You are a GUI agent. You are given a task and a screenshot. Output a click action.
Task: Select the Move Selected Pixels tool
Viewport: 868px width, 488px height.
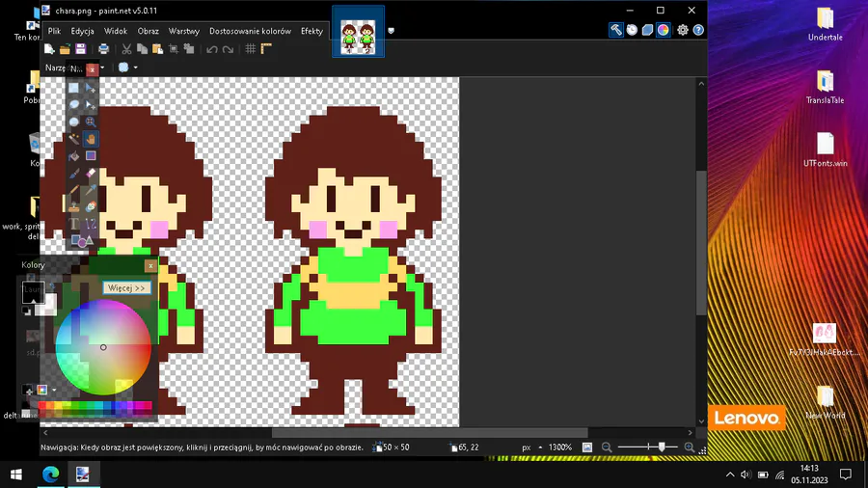point(91,88)
